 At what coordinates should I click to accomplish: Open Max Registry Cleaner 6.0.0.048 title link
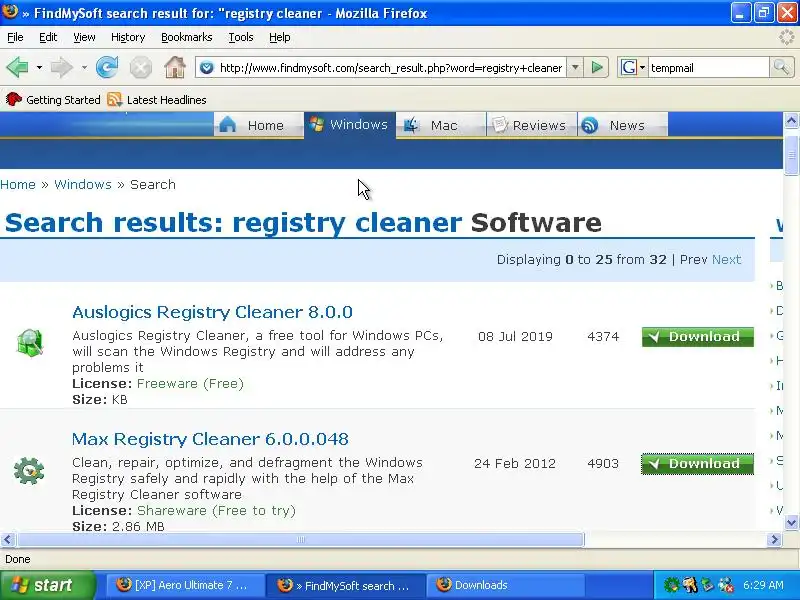[210, 439]
